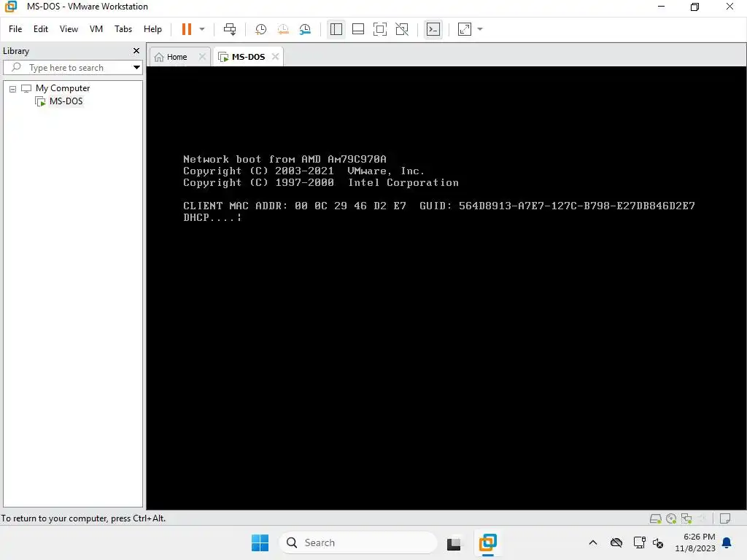Image resolution: width=747 pixels, height=560 pixels.
Task: Open the stretch guest dropdown arrow
Action: click(x=480, y=29)
